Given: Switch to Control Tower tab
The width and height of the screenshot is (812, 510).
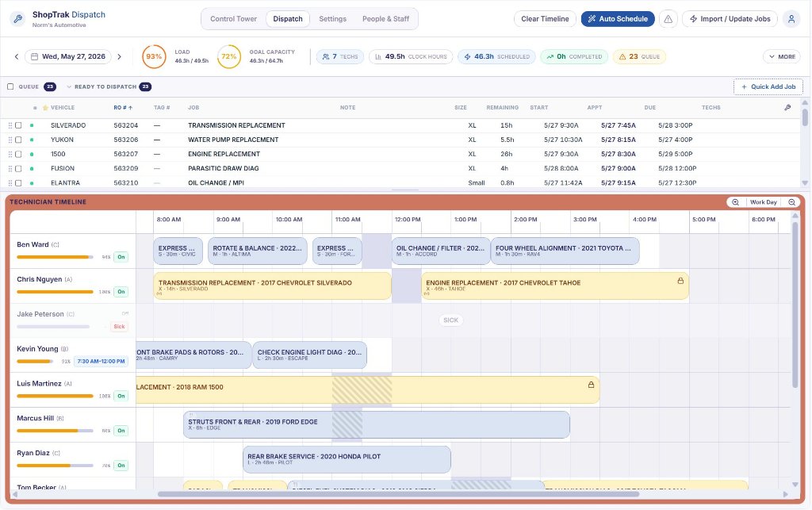Looking at the screenshot, I should pyautogui.click(x=234, y=19).
